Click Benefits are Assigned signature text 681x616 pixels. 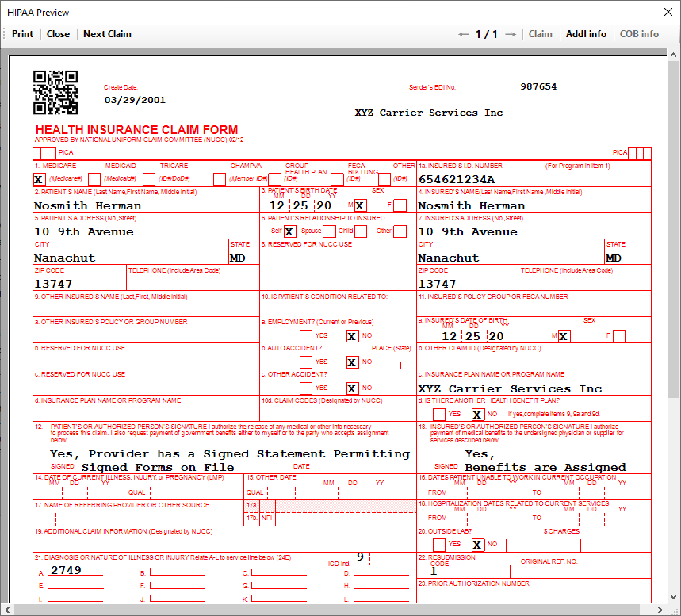tap(545, 467)
